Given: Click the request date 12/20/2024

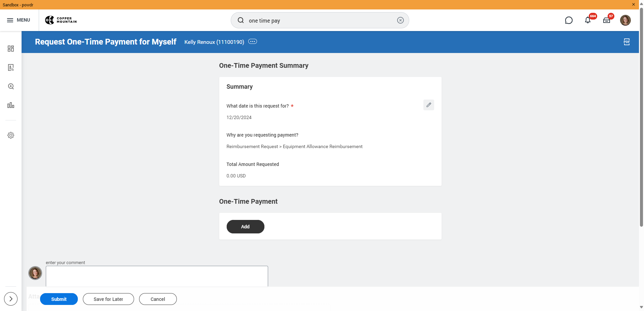Looking at the screenshot, I should click(239, 117).
